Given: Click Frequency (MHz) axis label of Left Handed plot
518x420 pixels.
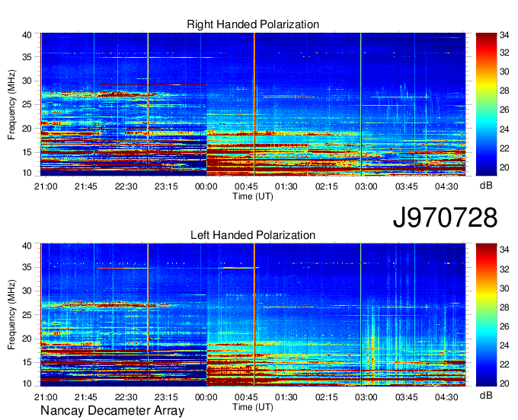Looking at the screenshot, I should [x=11, y=315].
